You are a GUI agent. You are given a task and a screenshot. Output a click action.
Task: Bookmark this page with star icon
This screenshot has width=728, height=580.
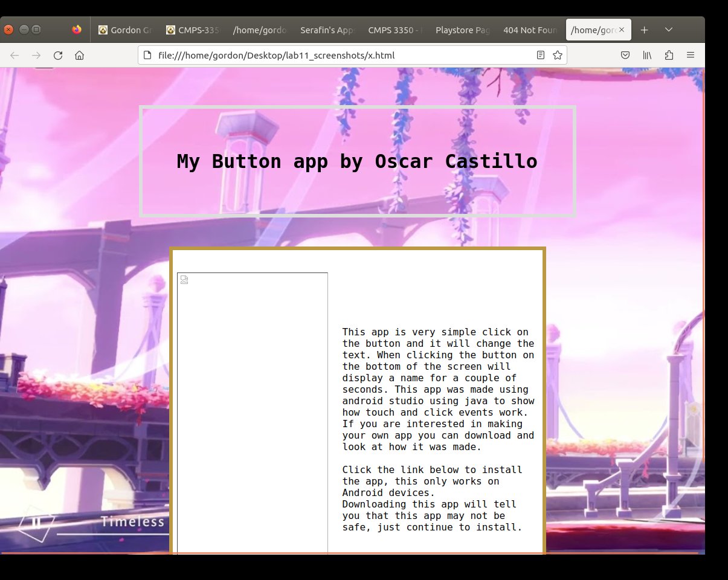point(558,56)
